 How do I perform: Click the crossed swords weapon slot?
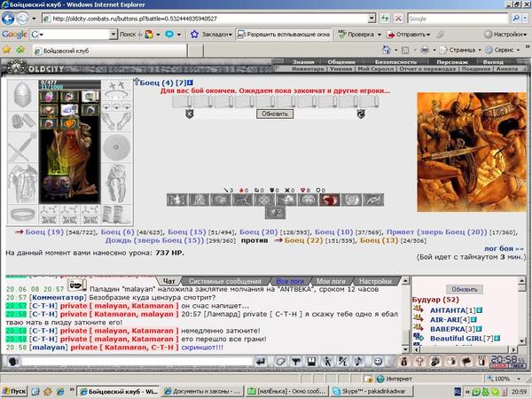(22, 147)
